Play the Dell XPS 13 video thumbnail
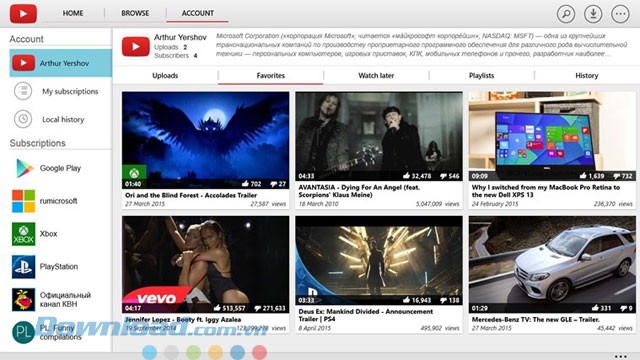Viewport: 640px width, 360px height. point(552,136)
